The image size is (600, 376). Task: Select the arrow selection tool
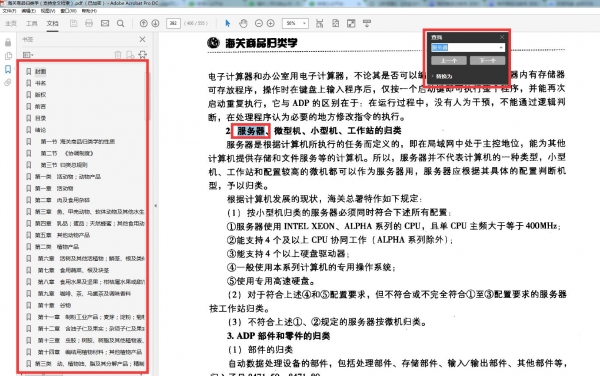pos(228,23)
